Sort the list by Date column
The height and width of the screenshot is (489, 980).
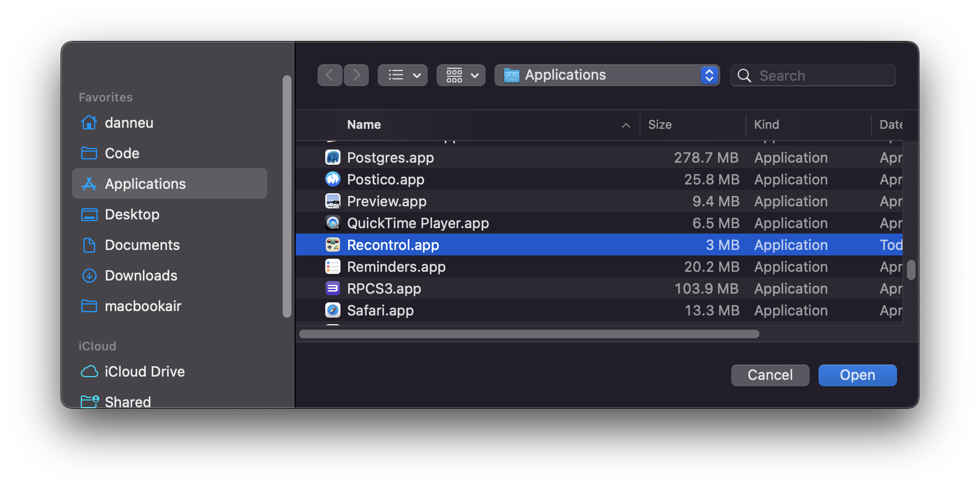click(891, 124)
